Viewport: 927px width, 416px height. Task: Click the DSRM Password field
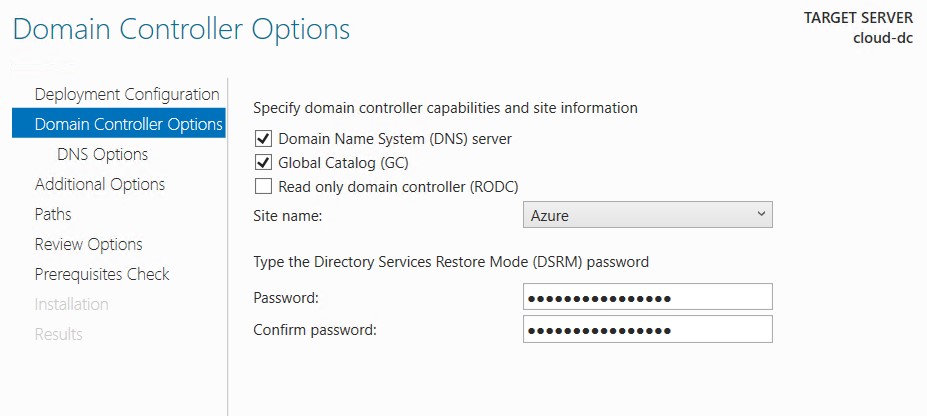[647, 297]
